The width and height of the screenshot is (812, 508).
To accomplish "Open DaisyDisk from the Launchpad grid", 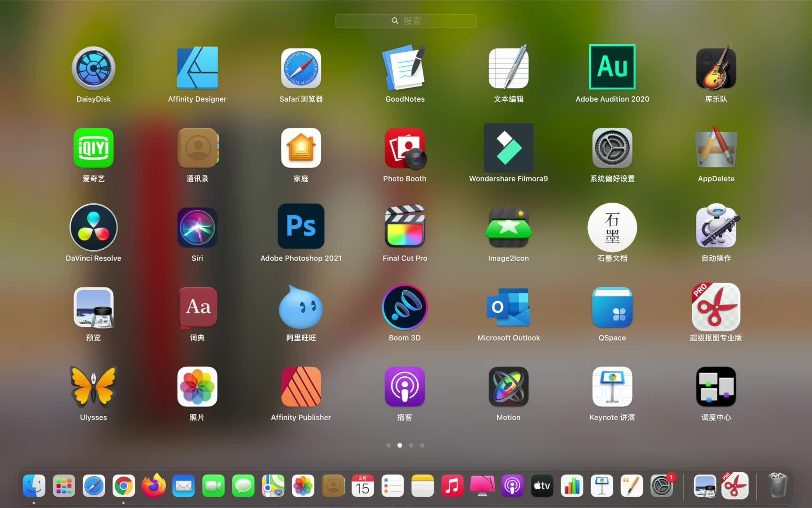I will [x=94, y=68].
